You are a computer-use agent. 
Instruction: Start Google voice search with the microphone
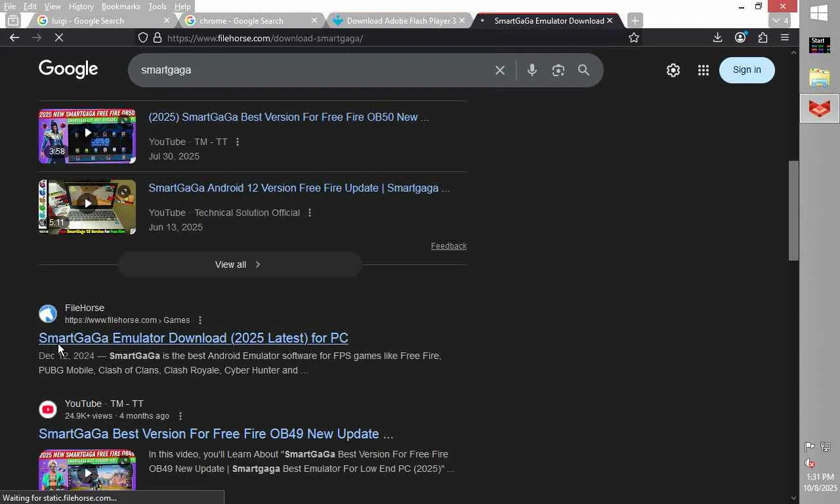point(532,70)
